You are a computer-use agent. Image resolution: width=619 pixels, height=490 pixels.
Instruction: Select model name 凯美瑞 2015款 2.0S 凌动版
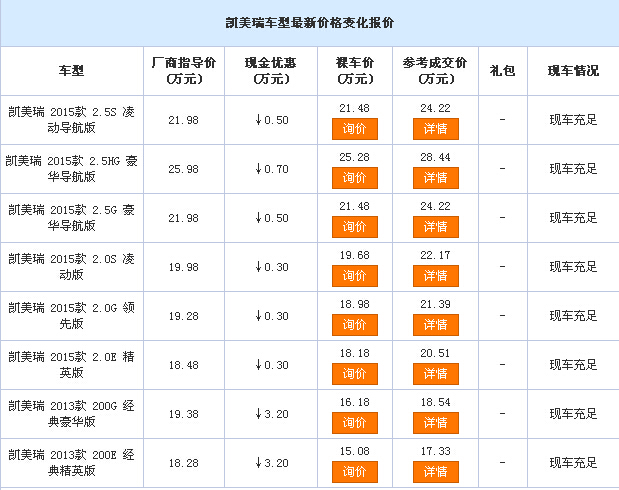[x=71, y=267]
